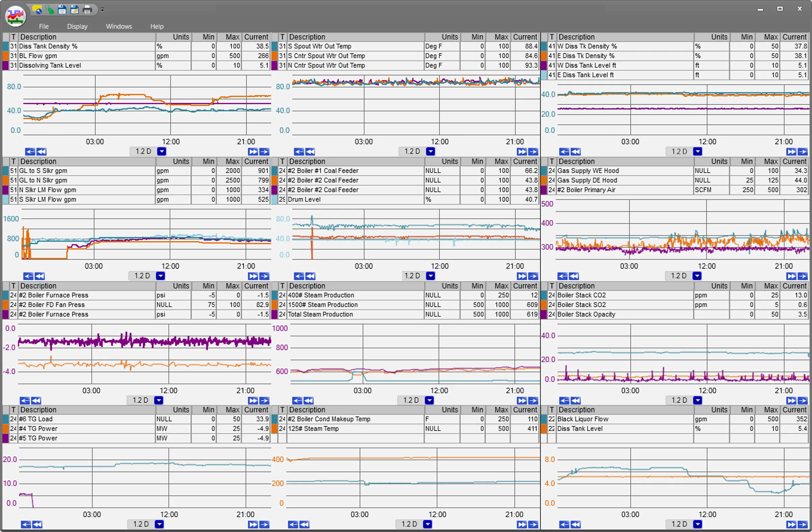This screenshot has height=532, width=812.
Task: Click the Save As floppy-with-pencil icon
Action: (x=75, y=10)
